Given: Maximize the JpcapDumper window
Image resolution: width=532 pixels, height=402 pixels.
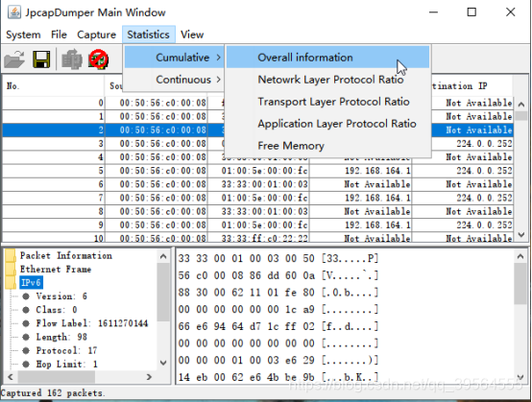Looking at the screenshot, I should 472,12.
